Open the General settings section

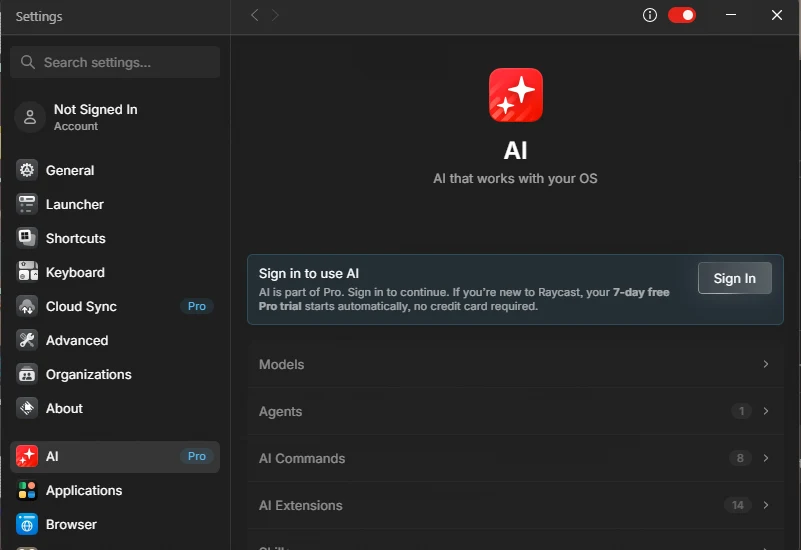115,170
